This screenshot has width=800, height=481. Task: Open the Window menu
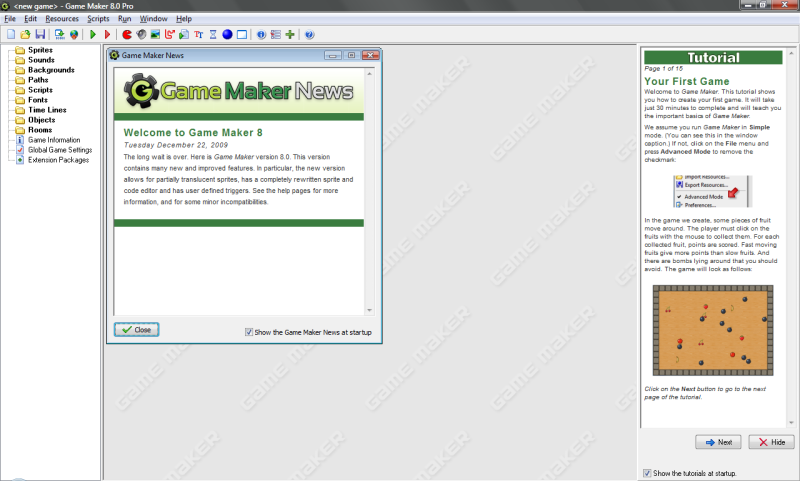tap(154, 19)
